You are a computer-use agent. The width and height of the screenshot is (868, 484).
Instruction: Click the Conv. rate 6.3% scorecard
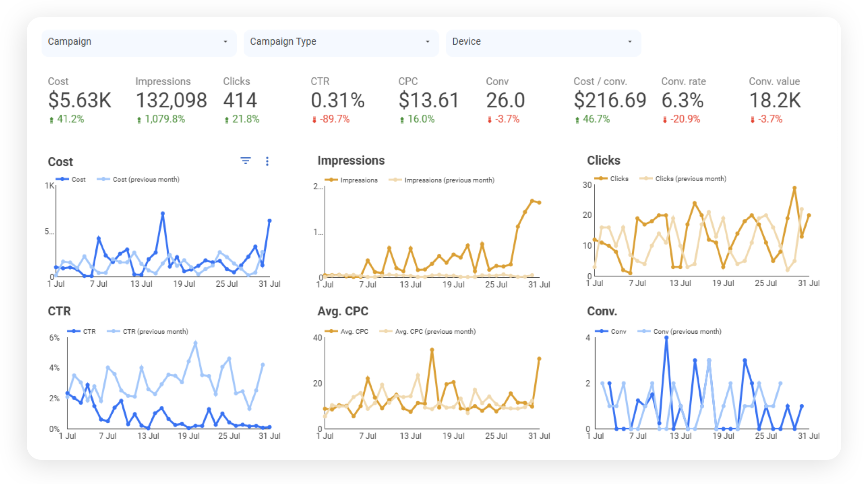[x=682, y=100]
